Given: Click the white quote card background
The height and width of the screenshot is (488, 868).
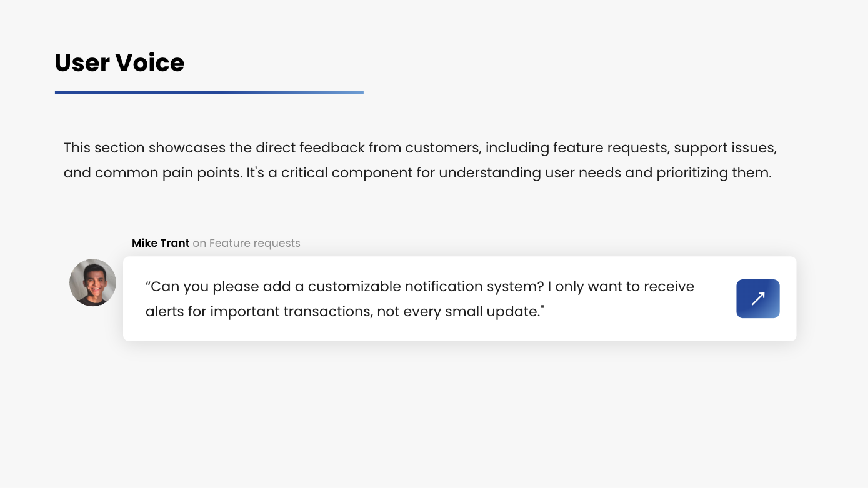Looking at the screenshot, I should (x=459, y=299).
